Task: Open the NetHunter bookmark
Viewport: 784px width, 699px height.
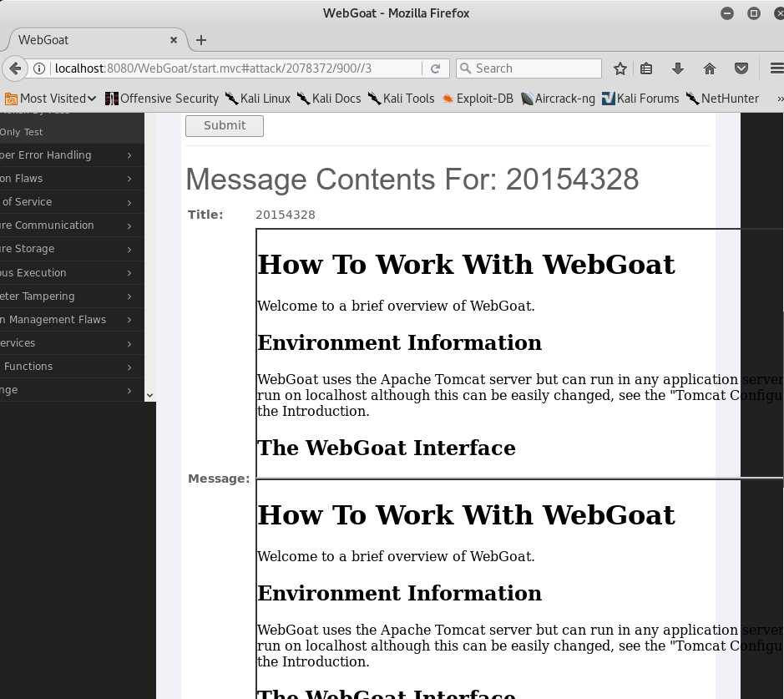Action: pos(722,99)
